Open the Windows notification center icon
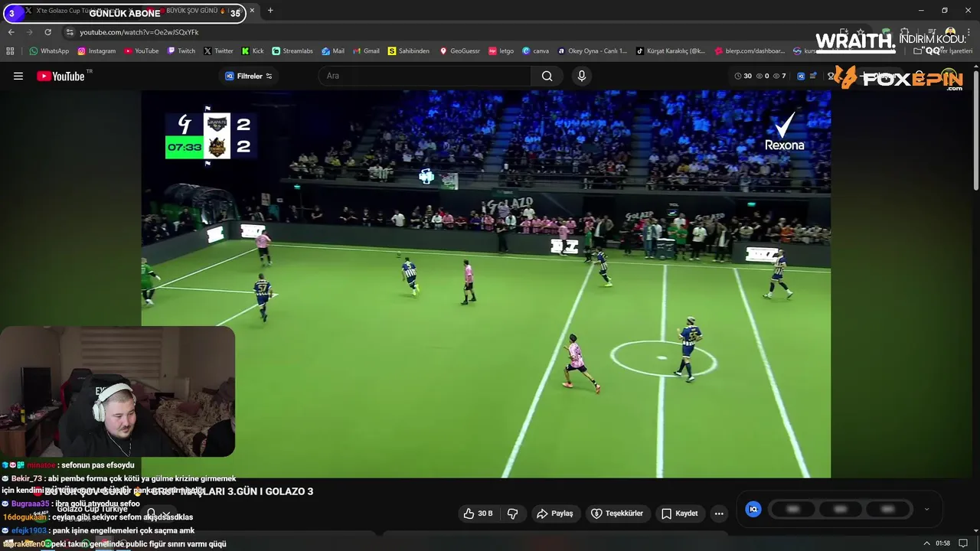 964,543
